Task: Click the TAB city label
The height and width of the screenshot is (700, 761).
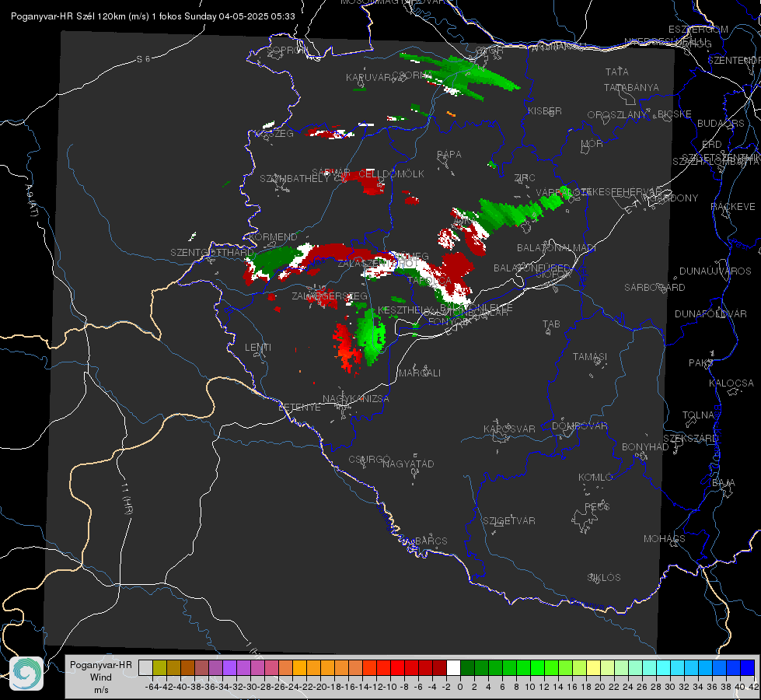Action: pyautogui.click(x=551, y=324)
